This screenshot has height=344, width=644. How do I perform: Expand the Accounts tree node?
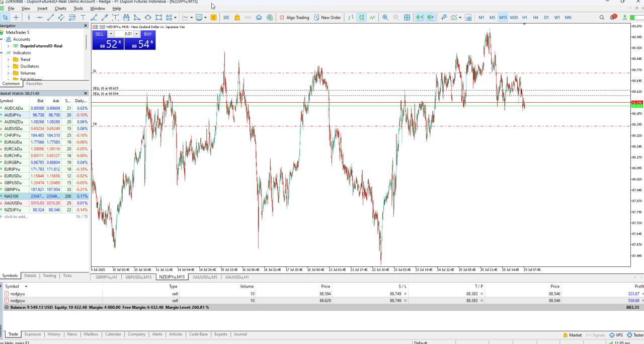pyautogui.click(x=2, y=39)
